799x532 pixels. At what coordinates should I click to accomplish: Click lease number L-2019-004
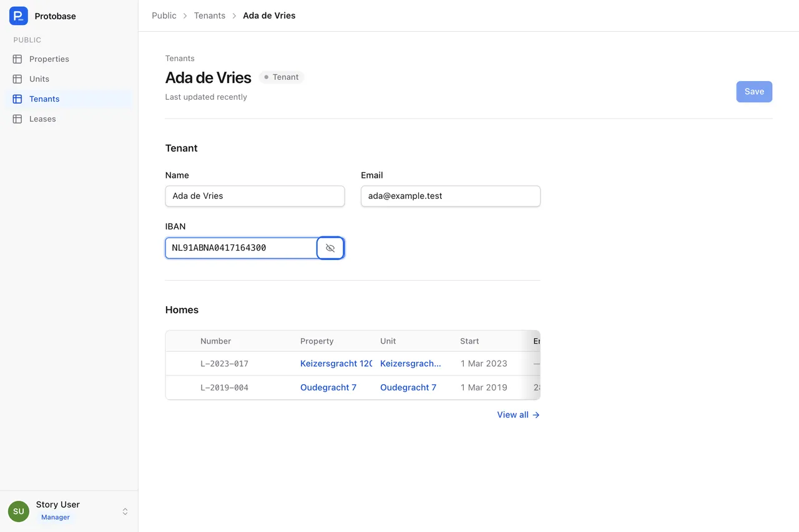click(225, 387)
